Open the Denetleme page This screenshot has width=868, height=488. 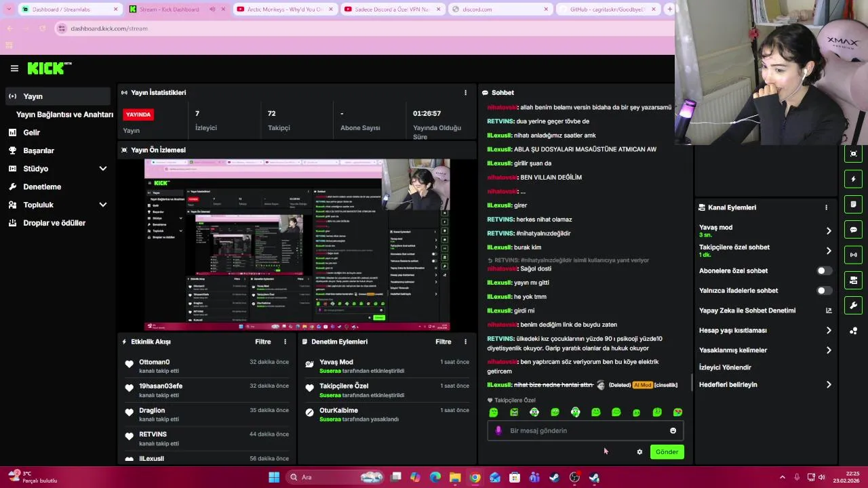[42, 187]
